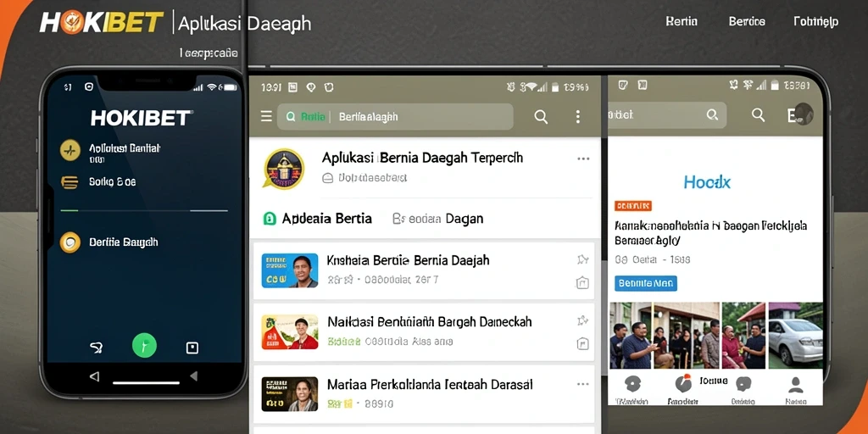Viewport: 868px width, 434px height.
Task: Tap the square icon at the bottom right of the left phone
Action: pos(192,348)
